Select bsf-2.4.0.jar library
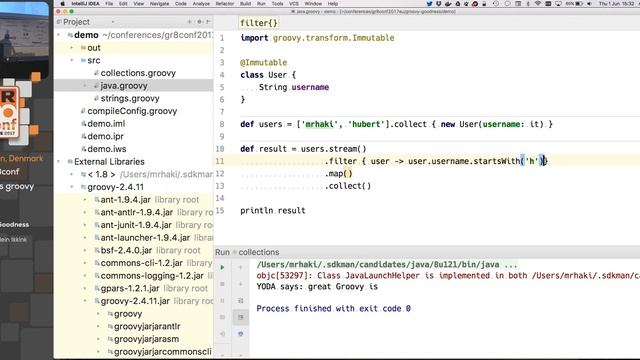Screen dimensions: 640x360 (x=126, y=250)
